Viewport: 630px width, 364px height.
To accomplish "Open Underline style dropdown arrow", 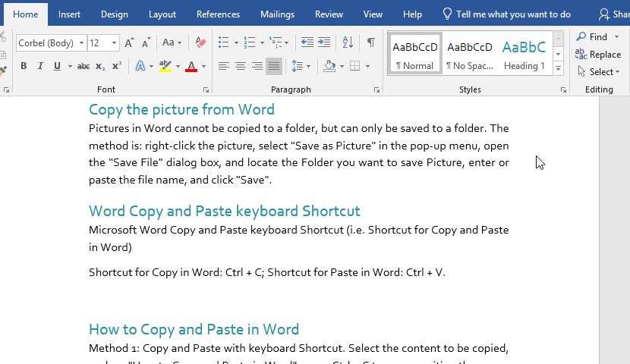I will 70,66.
